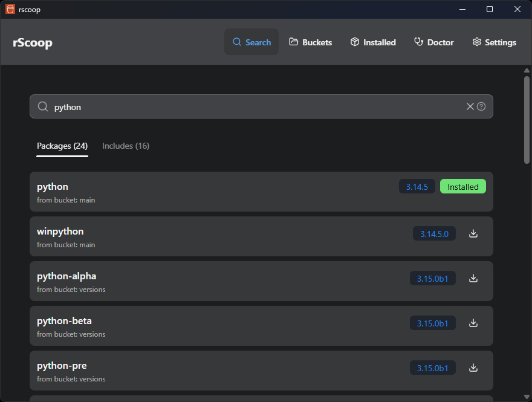Switch to the Includes (16) tab
This screenshot has height=402, width=532.
tap(126, 146)
